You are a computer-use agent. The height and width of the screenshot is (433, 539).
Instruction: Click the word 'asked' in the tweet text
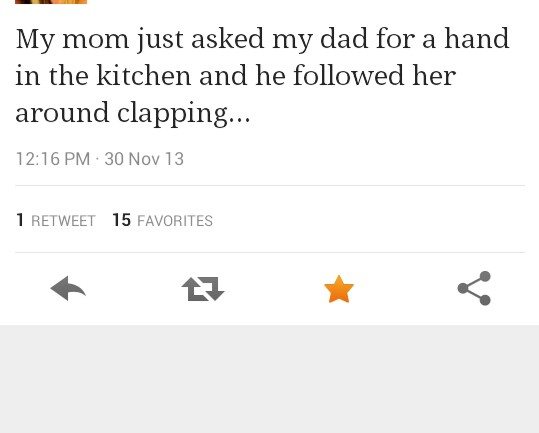[228, 38]
